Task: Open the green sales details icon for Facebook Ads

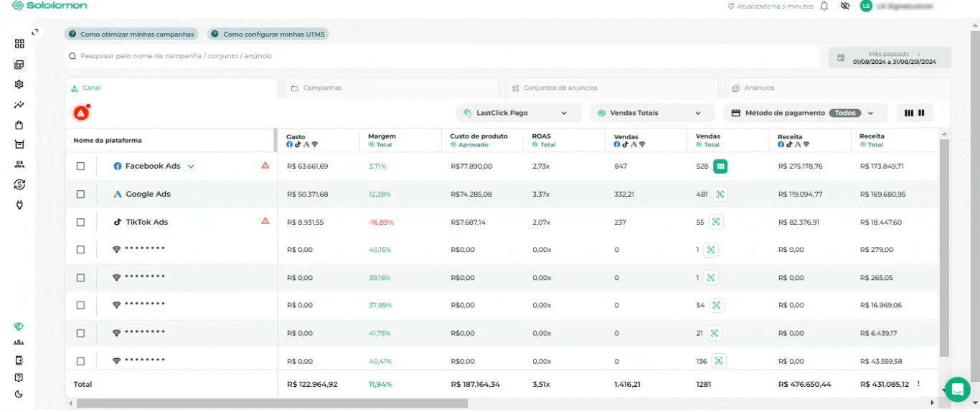Action: [x=721, y=167]
